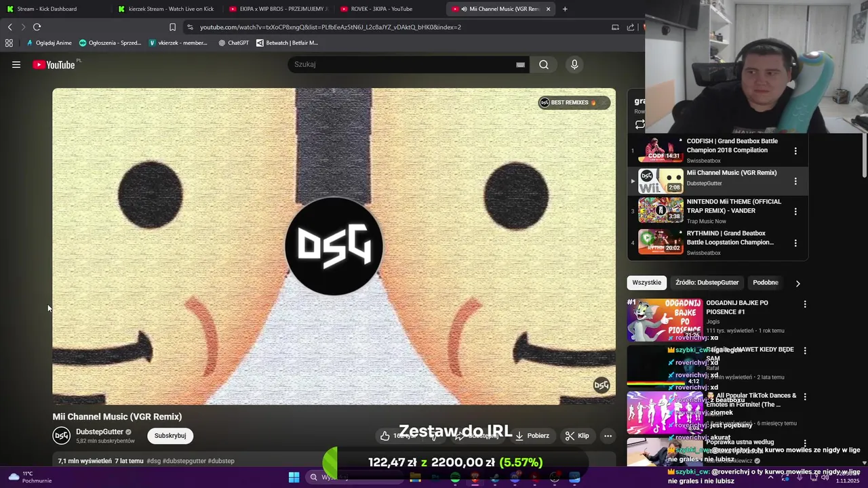Select Mii Channel Music playlist entry

717,181
